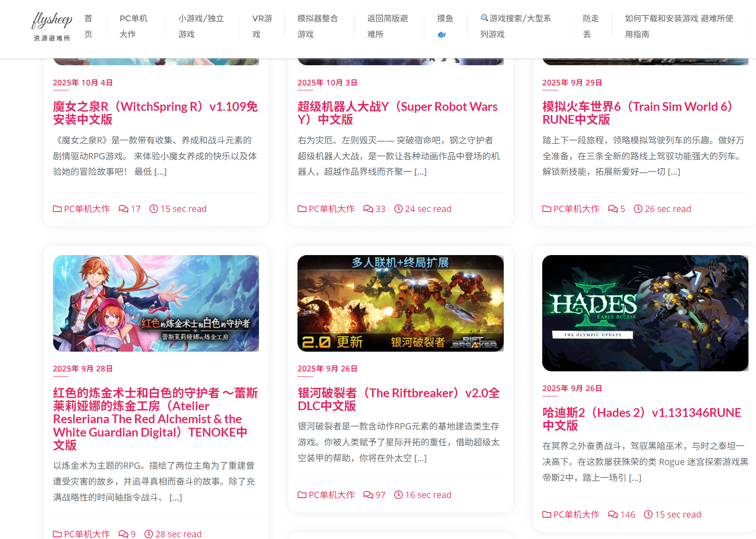Click folder icon on Hades 2 card

pyautogui.click(x=546, y=514)
